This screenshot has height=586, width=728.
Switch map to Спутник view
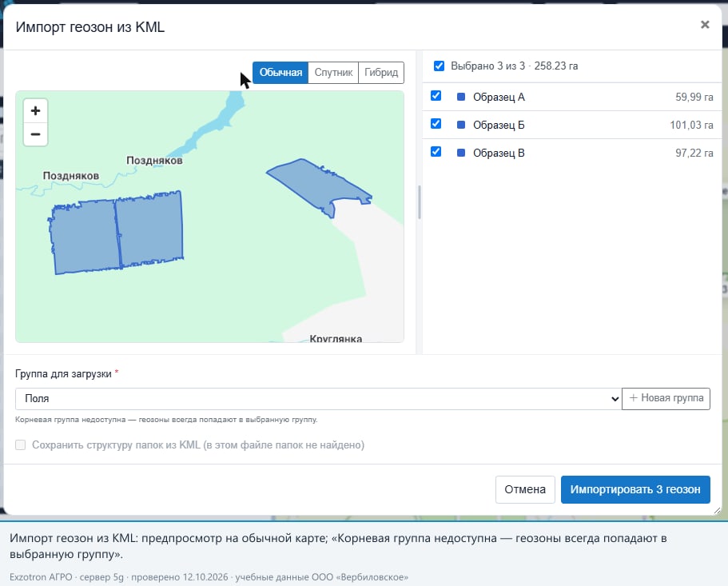point(333,73)
